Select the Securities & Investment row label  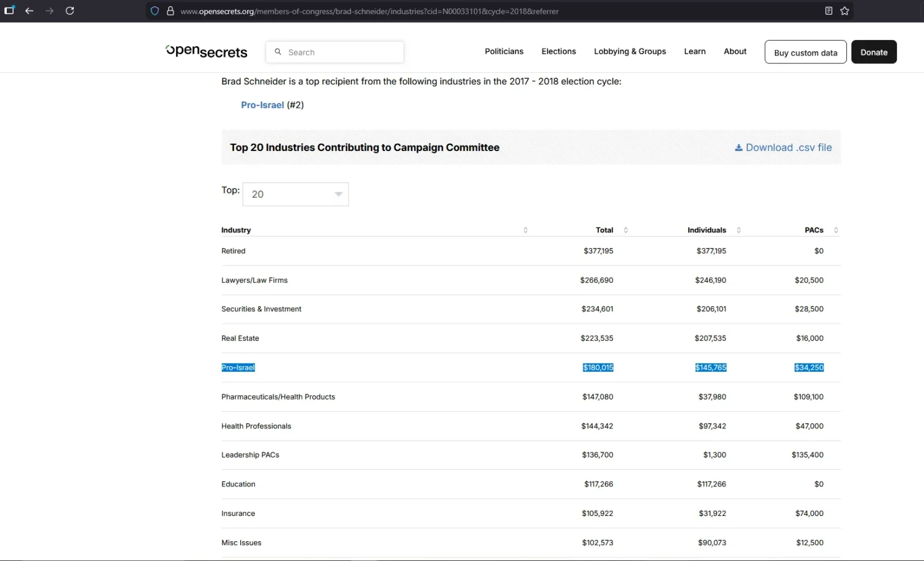[x=261, y=309]
